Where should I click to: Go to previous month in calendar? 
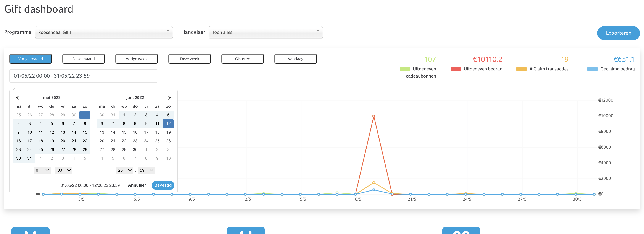click(x=18, y=97)
